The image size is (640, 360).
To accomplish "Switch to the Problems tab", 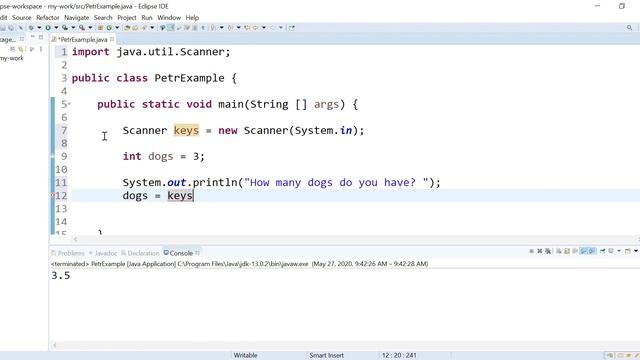I will [68, 253].
